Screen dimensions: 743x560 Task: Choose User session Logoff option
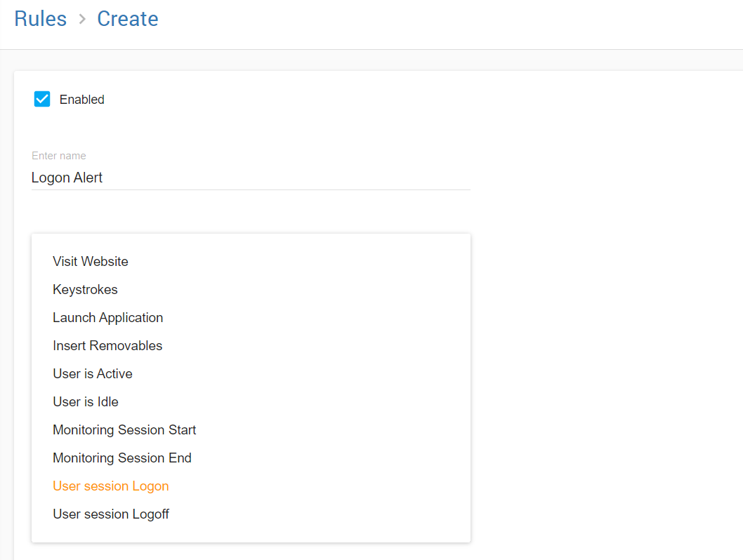(111, 514)
